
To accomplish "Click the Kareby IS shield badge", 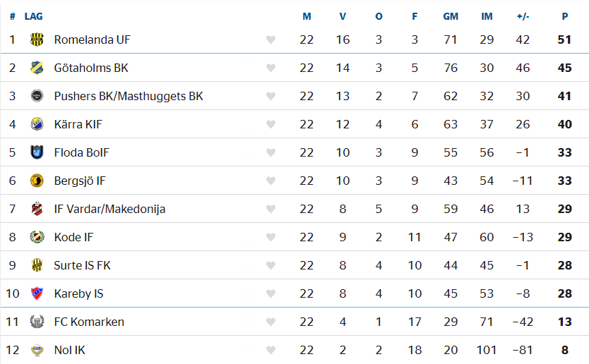I will 37,293.
